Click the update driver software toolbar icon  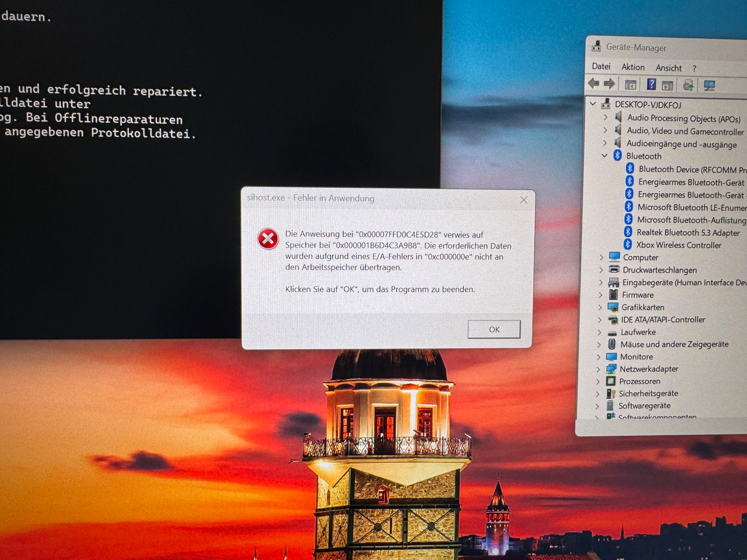[x=688, y=85]
